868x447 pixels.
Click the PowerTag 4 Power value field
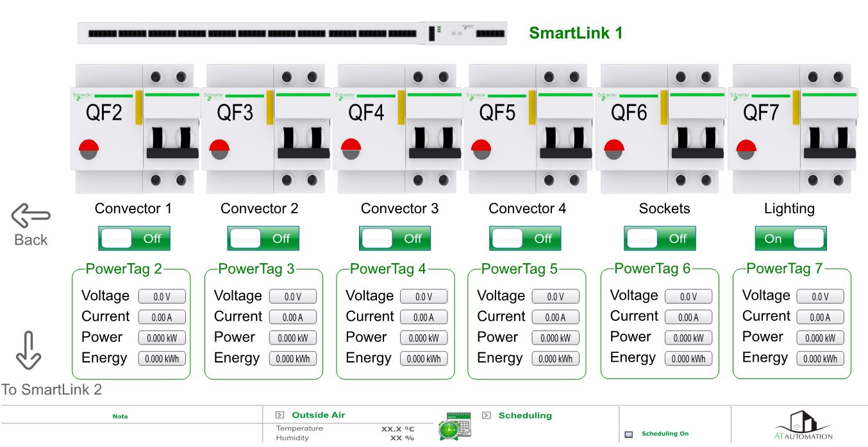tap(424, 338)
